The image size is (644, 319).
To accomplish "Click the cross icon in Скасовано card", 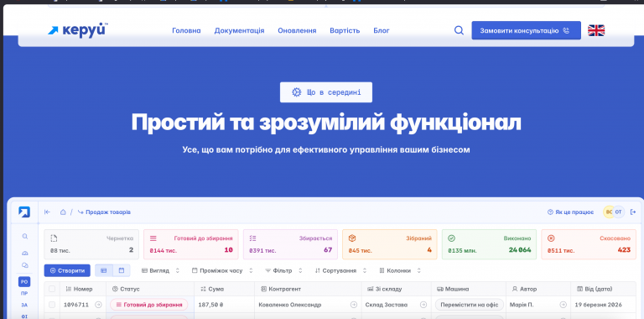I will pyautogui.click(x=551, y=238).
